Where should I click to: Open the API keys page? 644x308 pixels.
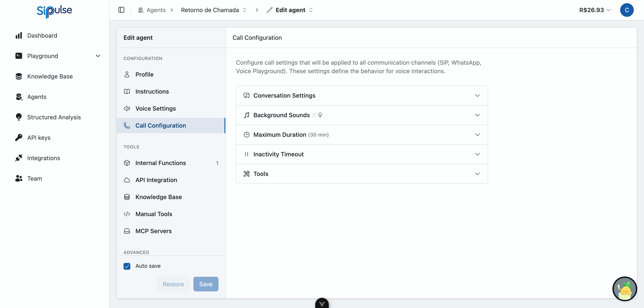[x=39, y=137]
